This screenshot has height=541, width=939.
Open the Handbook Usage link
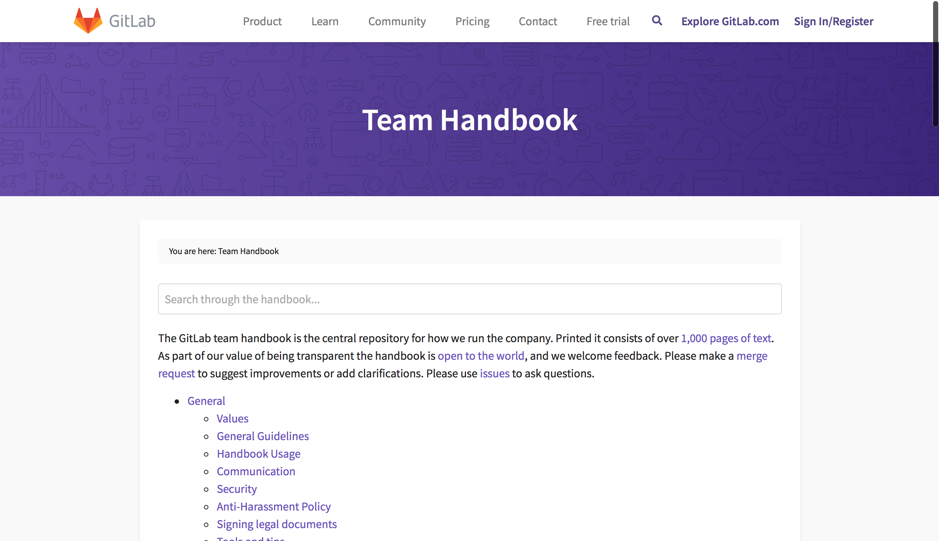(x=258, y=454)
